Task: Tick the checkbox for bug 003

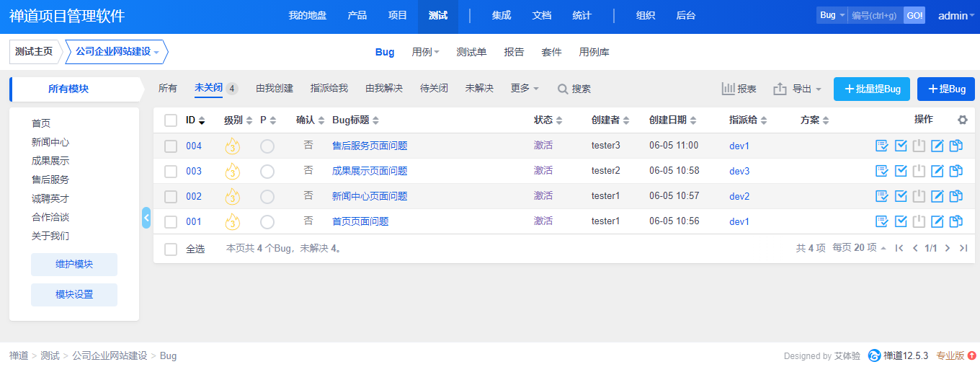Action: (171, 172)
